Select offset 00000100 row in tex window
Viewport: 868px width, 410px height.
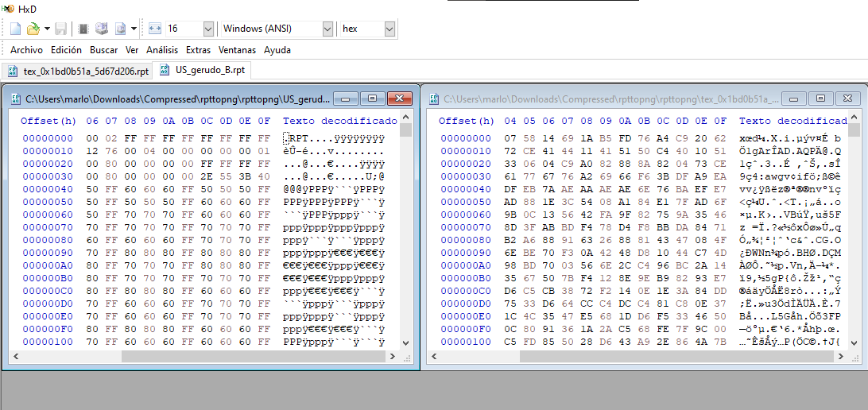[x=466, y=342]
